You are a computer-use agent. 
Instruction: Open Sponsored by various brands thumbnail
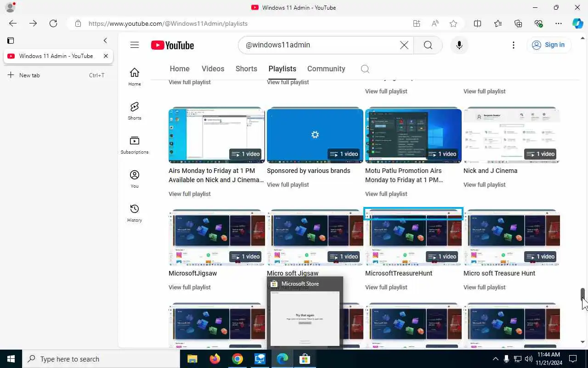click(x=315, y=135)
